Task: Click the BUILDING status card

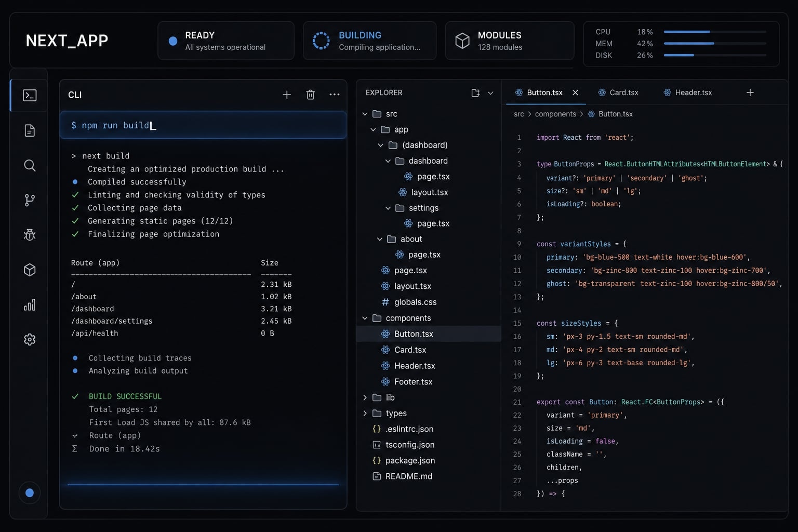Action: point(369,41)
